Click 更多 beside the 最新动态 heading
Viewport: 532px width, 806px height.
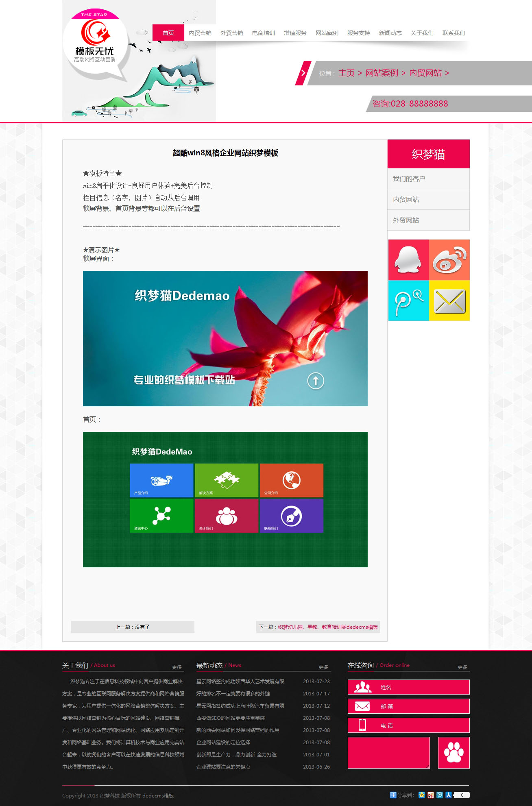coord(323,667)
